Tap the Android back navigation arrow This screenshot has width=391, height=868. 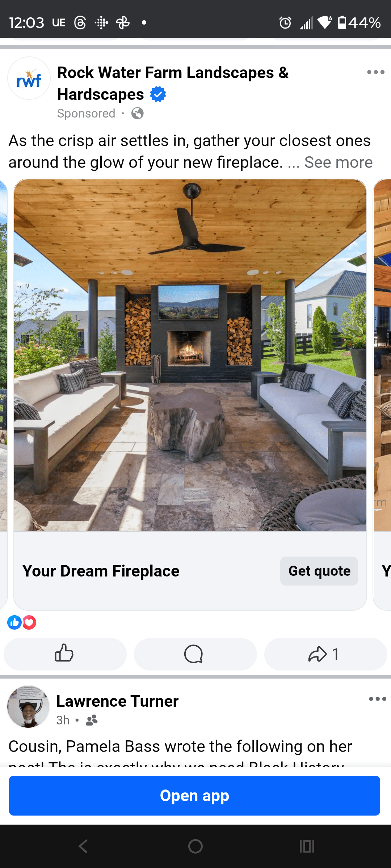(x=83, y=846)
